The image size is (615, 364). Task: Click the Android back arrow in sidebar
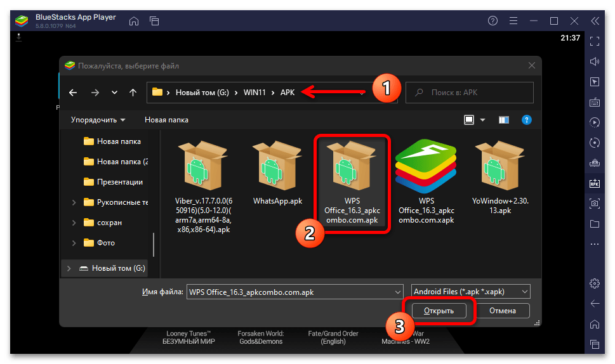pos(595,303)
